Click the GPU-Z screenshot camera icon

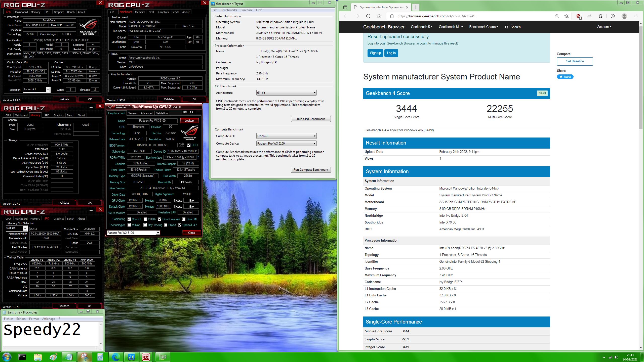click(x=185, y=112)
